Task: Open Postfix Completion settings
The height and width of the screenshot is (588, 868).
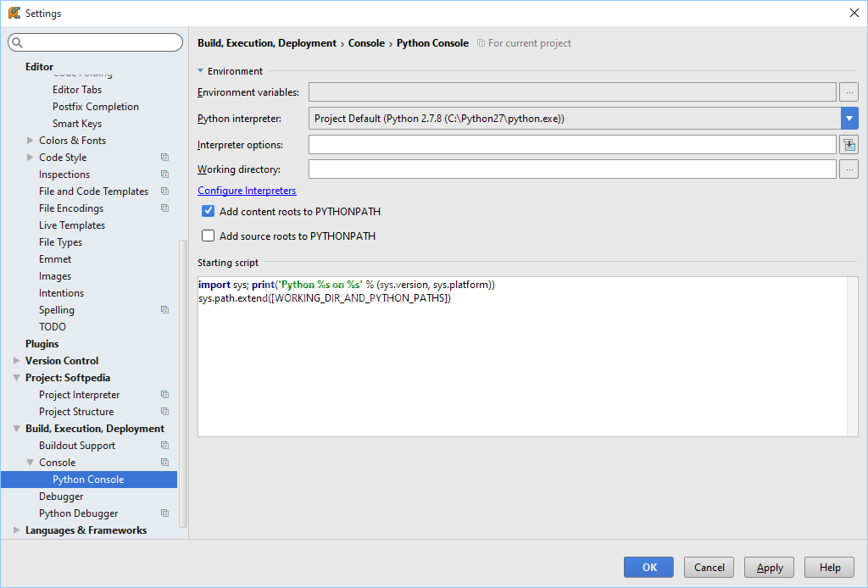Action: point(96,106)
